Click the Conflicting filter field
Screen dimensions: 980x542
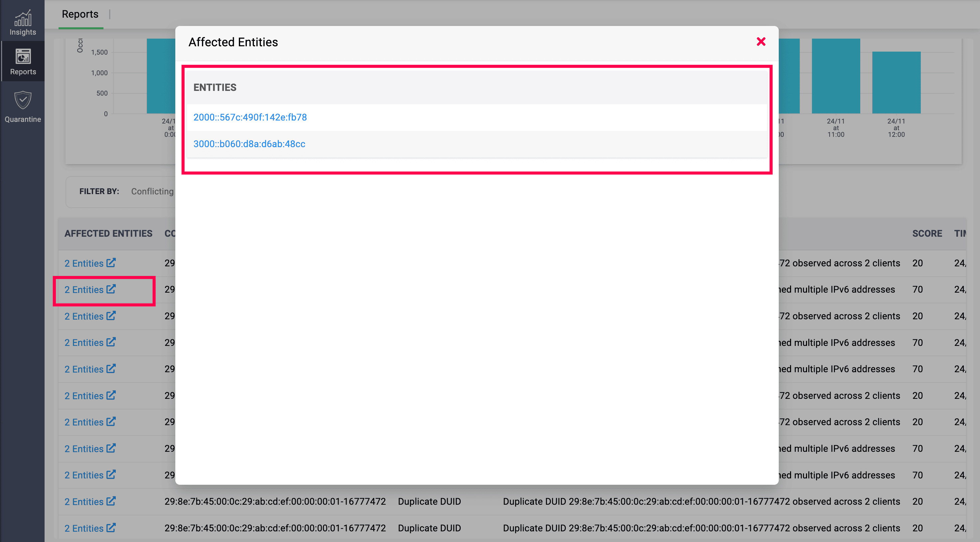(152, 191)
